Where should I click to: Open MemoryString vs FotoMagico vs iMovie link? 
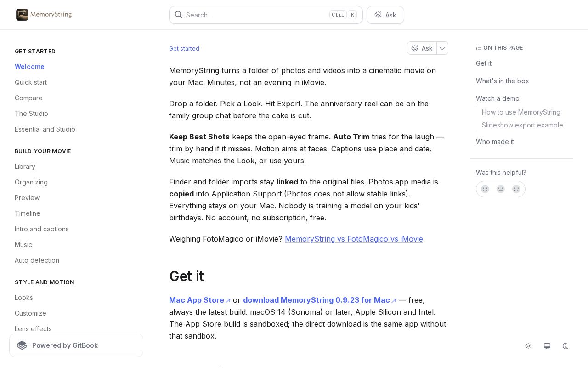354,239
